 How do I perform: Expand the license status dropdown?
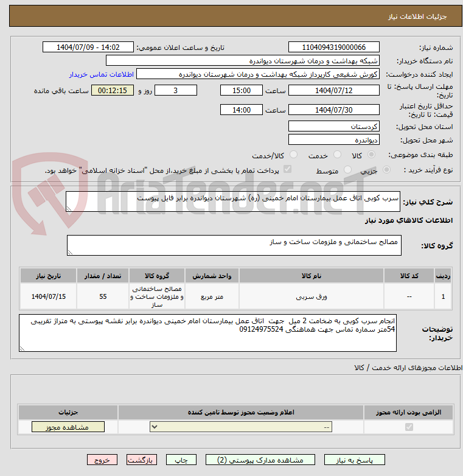(242, 427)
